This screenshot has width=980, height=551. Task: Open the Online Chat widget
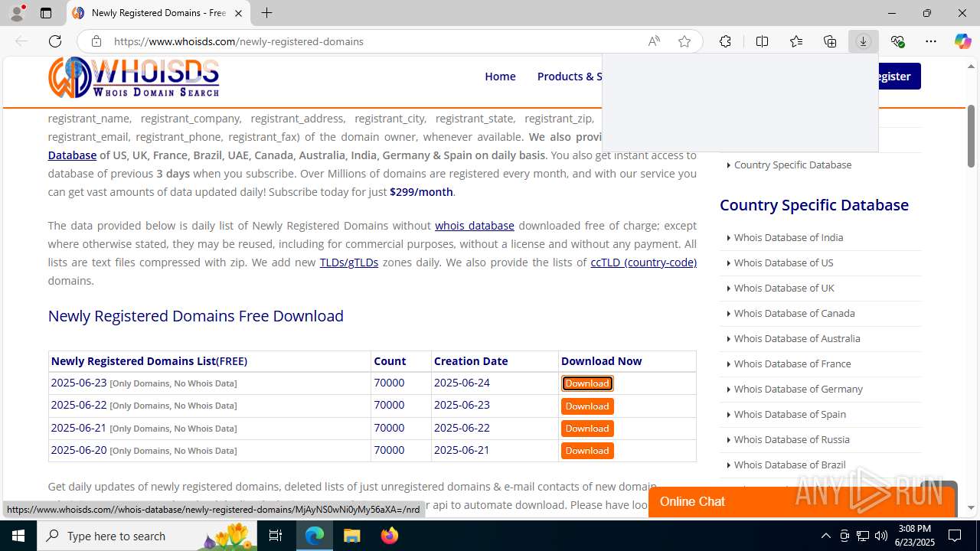802,501
